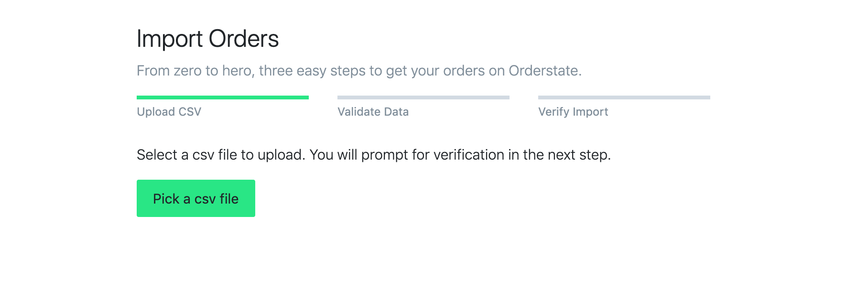Click the gray bar above Validate Data

(x=423, y=97)
